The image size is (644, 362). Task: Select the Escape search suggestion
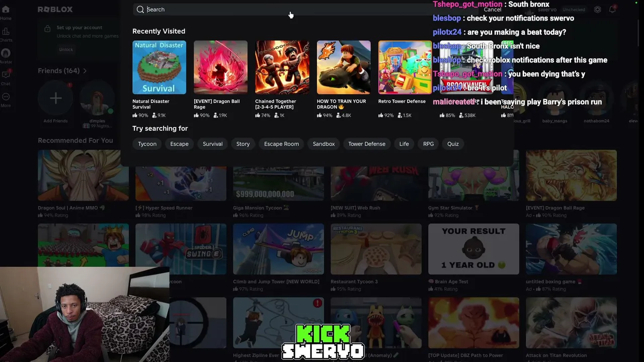pos(179,144)
